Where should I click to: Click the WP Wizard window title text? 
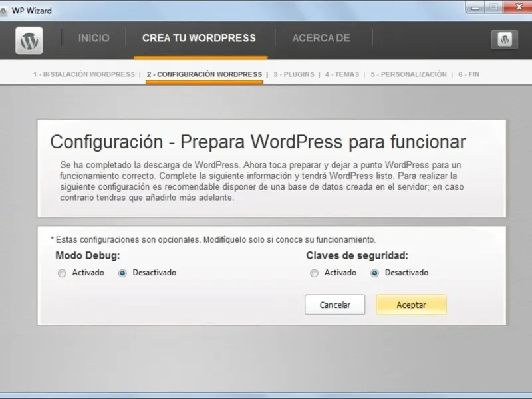(31, 11)
